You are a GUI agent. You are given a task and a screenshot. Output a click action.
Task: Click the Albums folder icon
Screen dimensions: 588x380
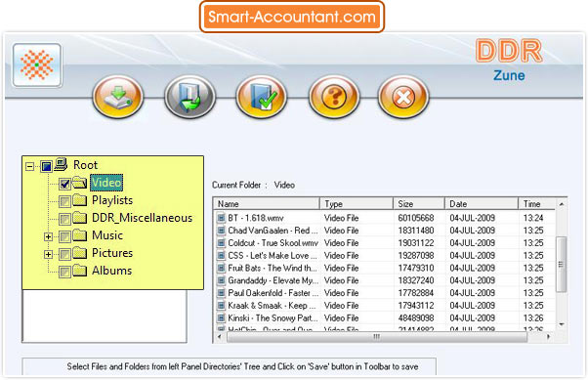[79, 271]
